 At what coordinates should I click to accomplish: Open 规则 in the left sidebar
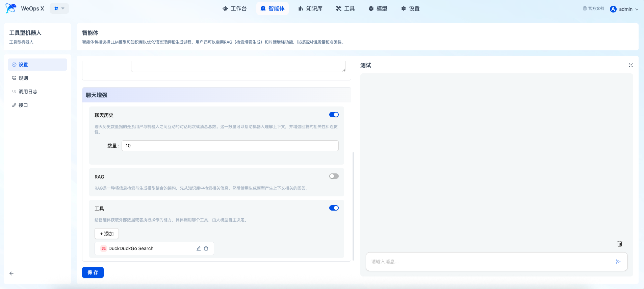tap(37, 78)
